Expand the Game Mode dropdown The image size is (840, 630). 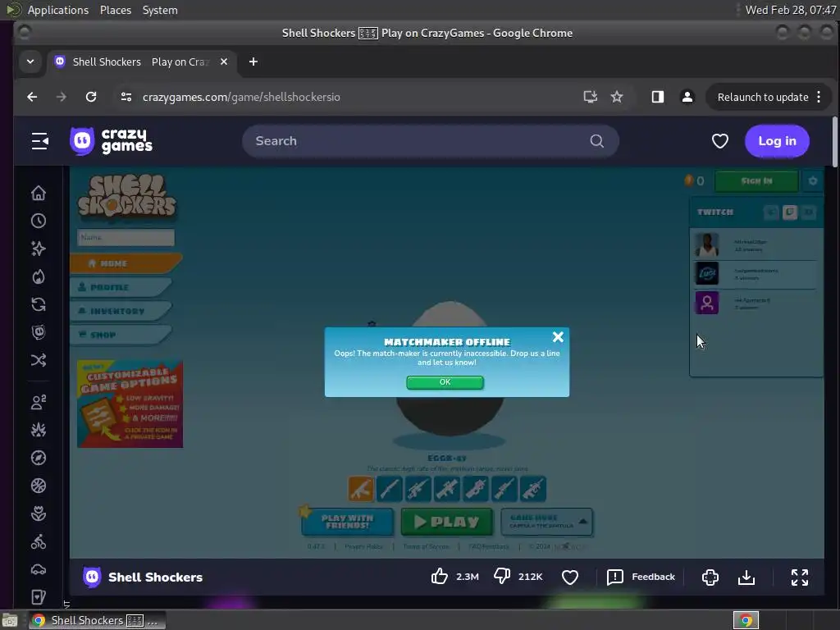(546, 522)
